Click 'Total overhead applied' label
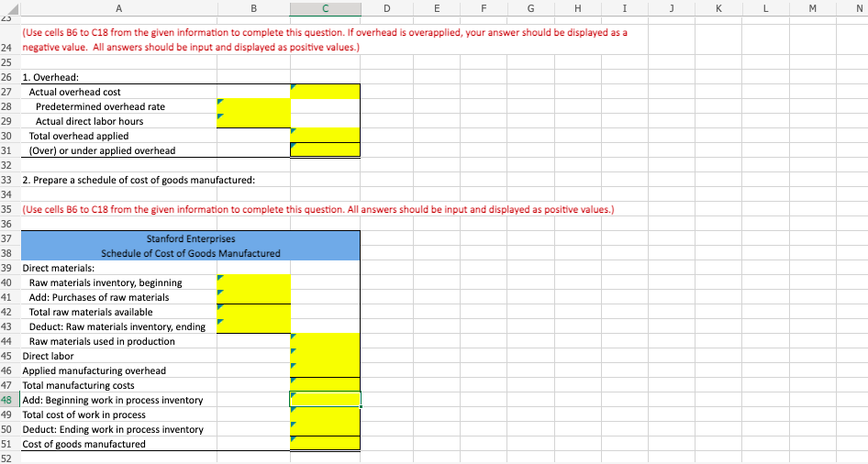868x464 pixels. 79,136
